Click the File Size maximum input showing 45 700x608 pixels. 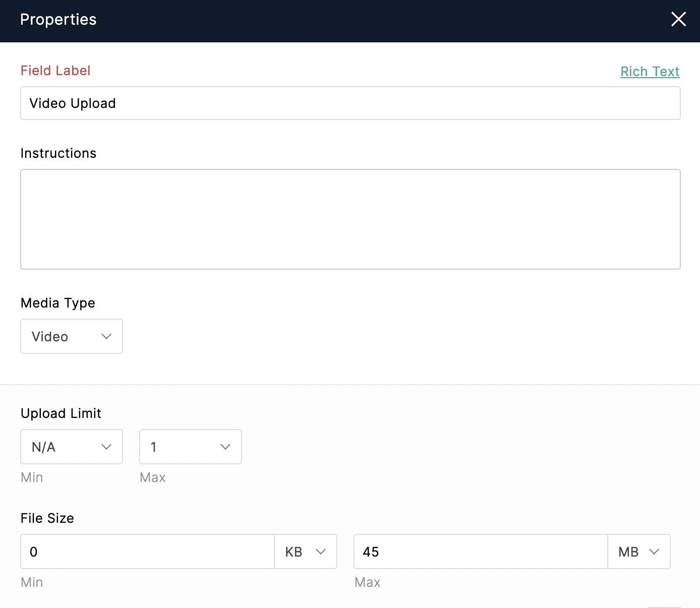[481, 552]
